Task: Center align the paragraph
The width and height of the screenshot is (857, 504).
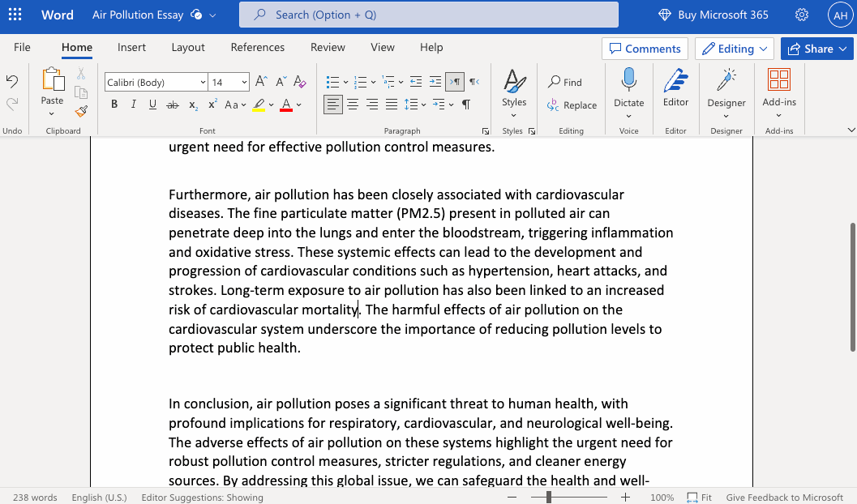Action: click(353, 105)
